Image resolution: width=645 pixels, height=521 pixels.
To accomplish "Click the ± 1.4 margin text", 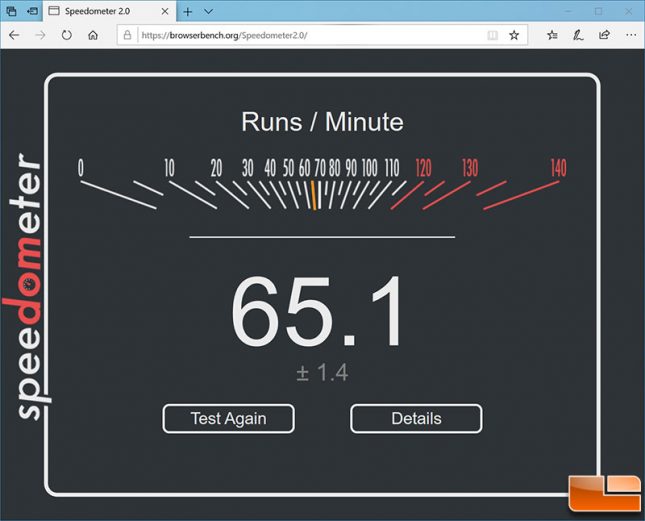I will pos(322,373).
